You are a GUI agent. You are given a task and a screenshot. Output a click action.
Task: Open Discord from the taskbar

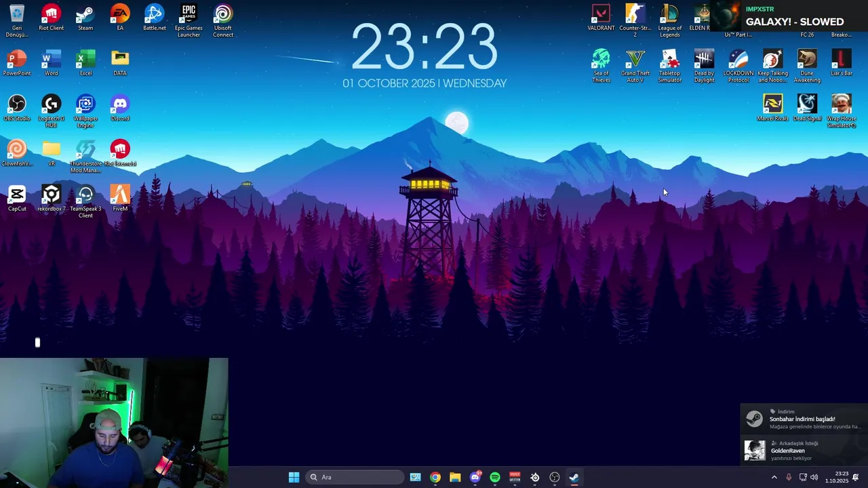coord(475,477)
